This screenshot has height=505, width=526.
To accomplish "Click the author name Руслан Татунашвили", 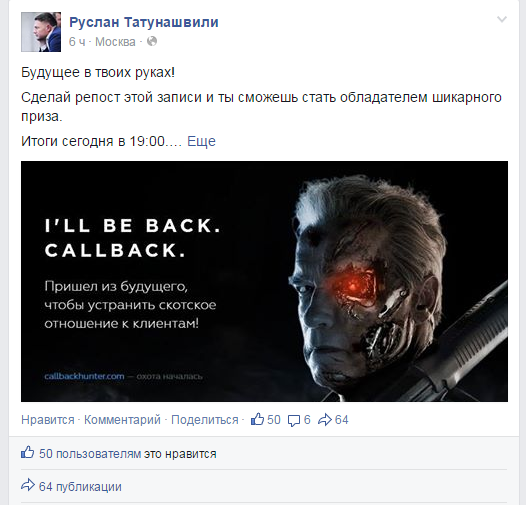I will click(x=144, y=22).
